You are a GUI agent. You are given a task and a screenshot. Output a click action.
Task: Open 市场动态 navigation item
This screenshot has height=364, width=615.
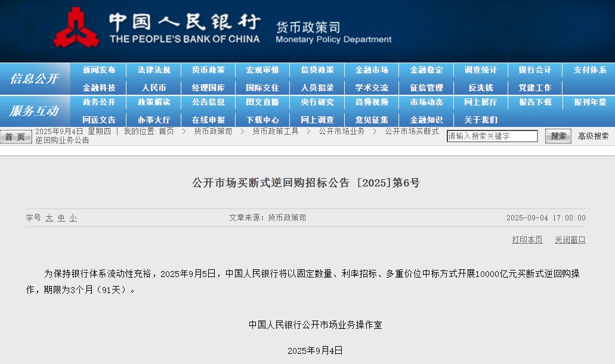(x=427, y=102)
